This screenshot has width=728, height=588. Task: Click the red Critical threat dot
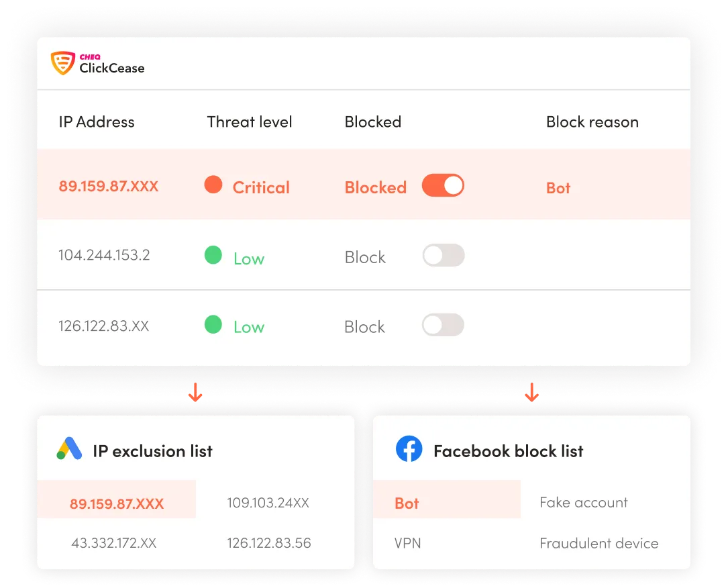pos(213,185)
